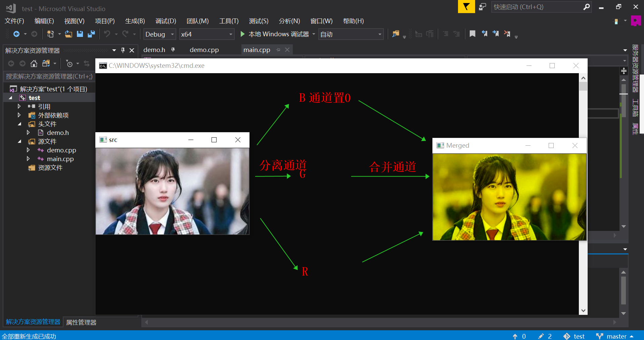Click the Home icon in Solution Explorer
Viewport: 644px width, 340px height.
(34, 63)
